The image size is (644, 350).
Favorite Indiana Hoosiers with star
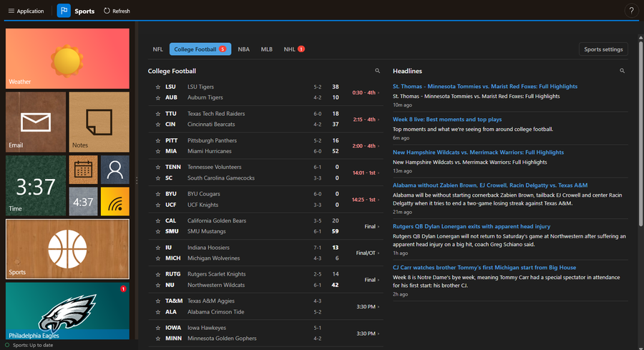coord(157,248)
